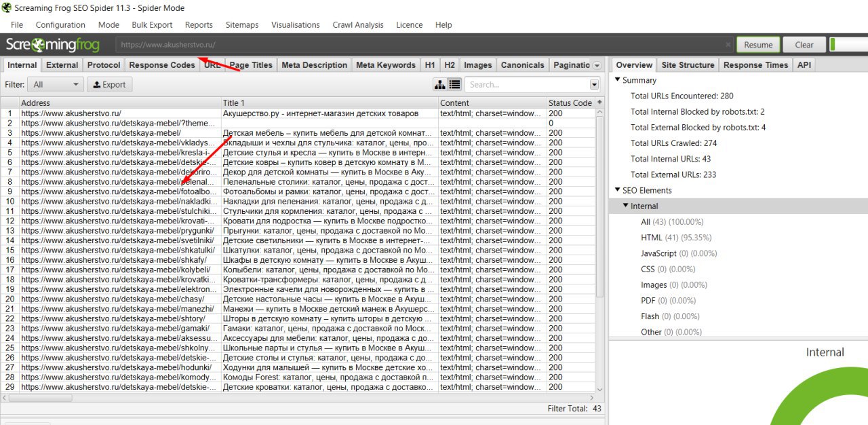This screenshot has height=425, width=868.
Task: Sort by the Title 1 column header
Action: click(x=330, y=103)
